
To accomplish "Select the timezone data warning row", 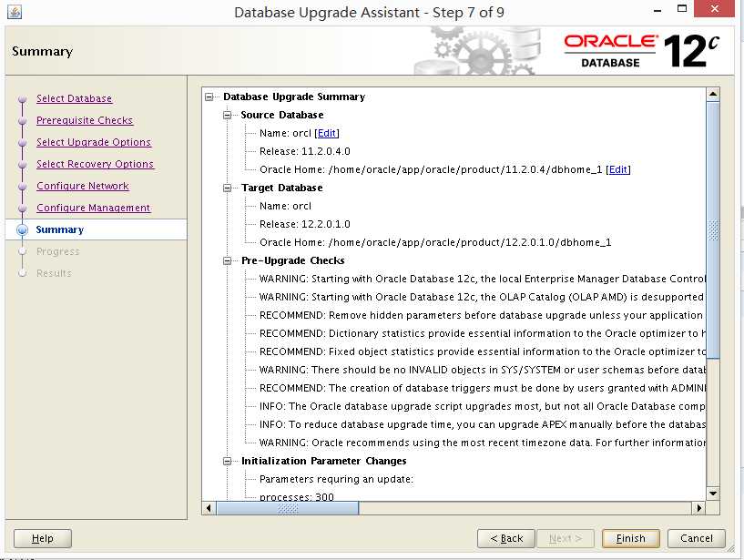I will (482, 443).
